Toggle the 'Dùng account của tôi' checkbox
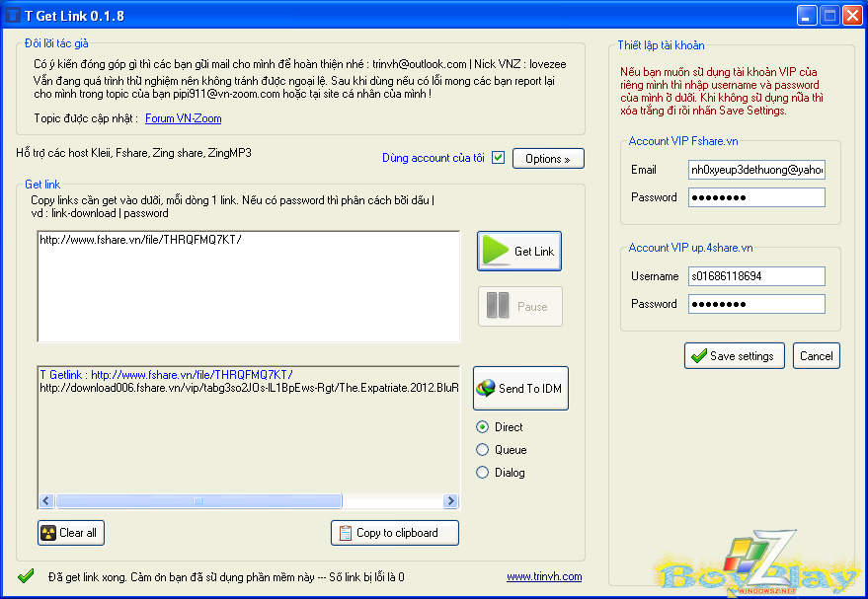 [499, 158]
